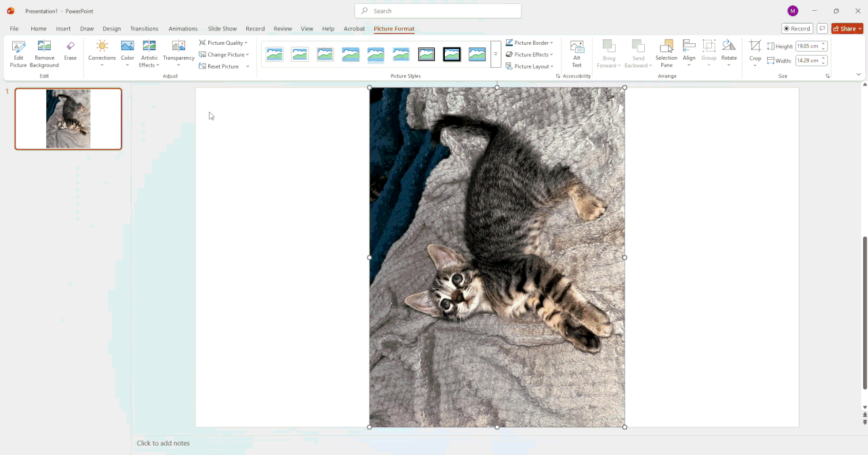This screenshot has height=455, width=868.
Task: Select slide 1 thumbnail
Action: 68,119
